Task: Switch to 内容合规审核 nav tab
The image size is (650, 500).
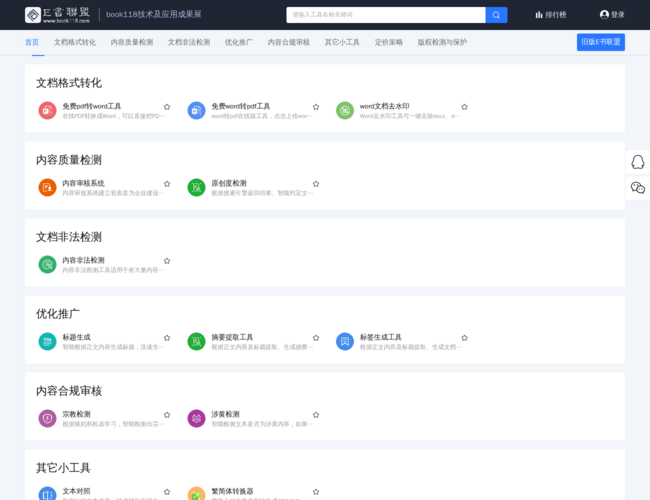Action: [x=289, y=42]
